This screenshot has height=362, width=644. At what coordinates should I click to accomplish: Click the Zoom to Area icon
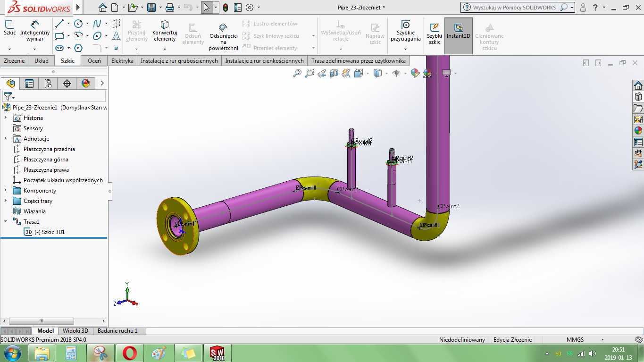[x=309, y=73]
